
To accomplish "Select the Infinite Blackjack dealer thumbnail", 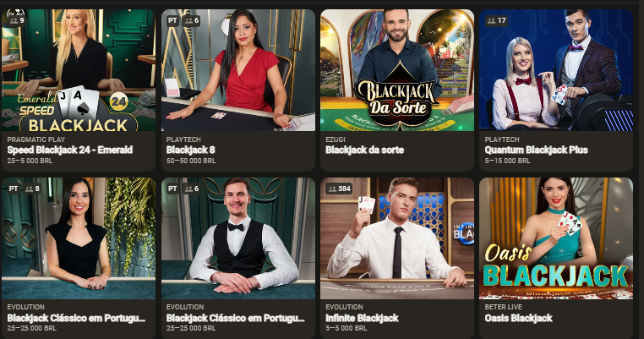I will (397, 238).
